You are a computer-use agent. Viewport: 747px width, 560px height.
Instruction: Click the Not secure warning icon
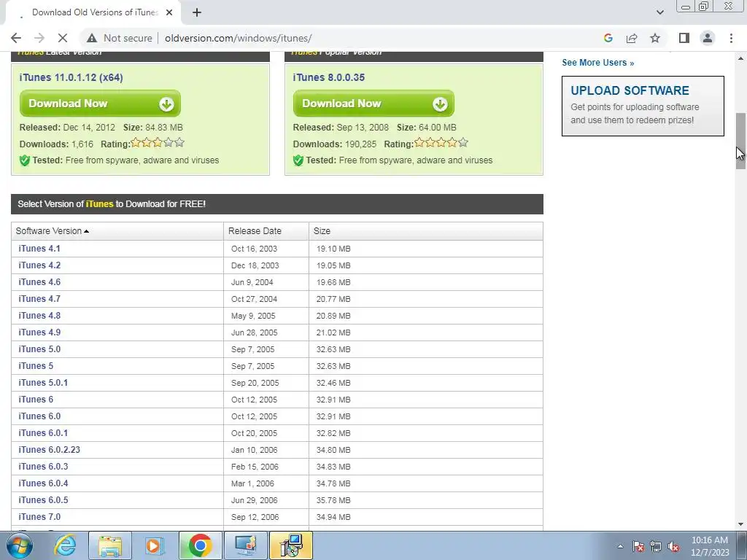(x=92, y=38)
